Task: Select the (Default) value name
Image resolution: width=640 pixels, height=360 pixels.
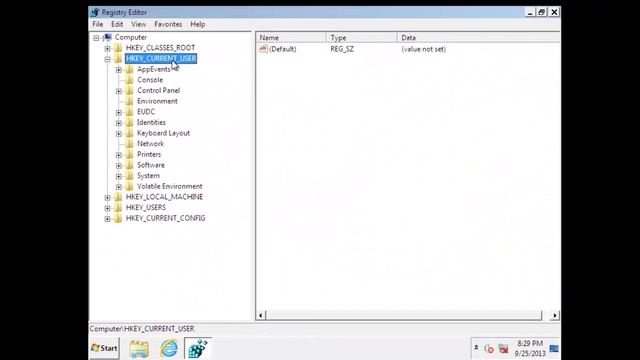Action: click(282, 49)
